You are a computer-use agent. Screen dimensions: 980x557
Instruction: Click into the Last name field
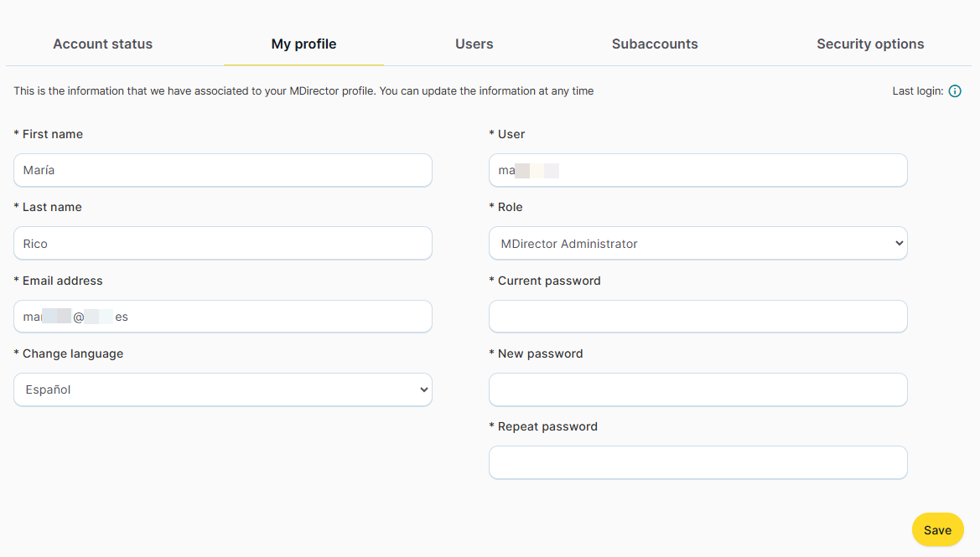pyautogui.click(x=223, y=244)
